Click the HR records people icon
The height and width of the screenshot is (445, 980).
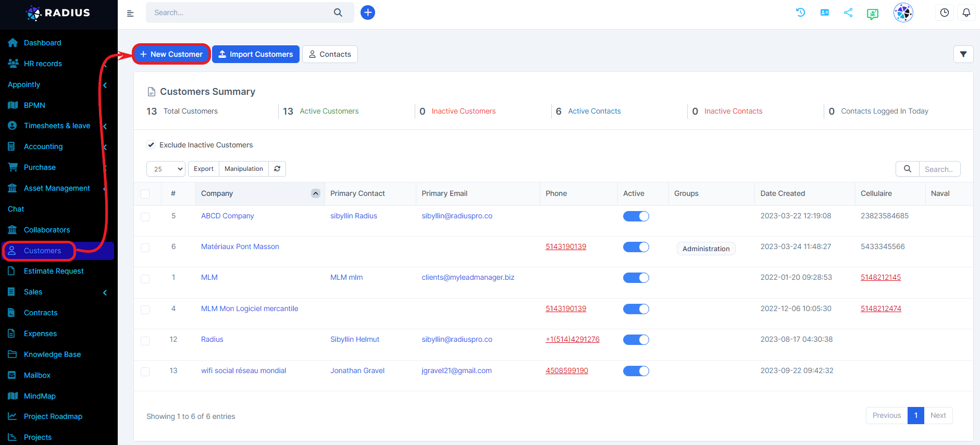(13, 64)
